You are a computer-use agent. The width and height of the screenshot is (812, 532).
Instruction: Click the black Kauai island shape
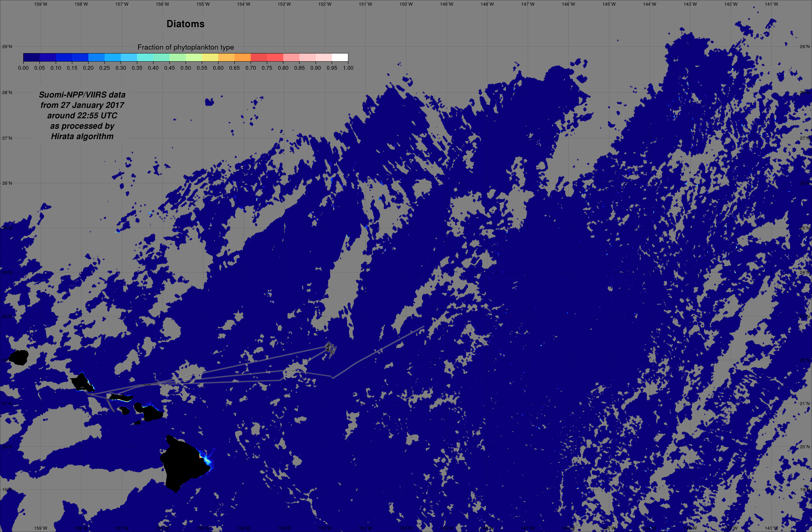(19, 357)
